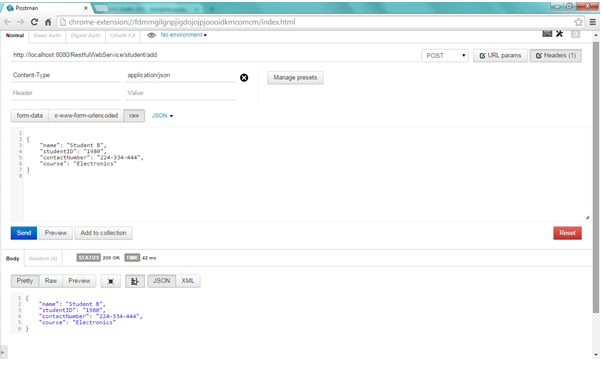Click the request URL input field
The height and width of the screenshot is (366, 602).
click(x=215, y=55)
